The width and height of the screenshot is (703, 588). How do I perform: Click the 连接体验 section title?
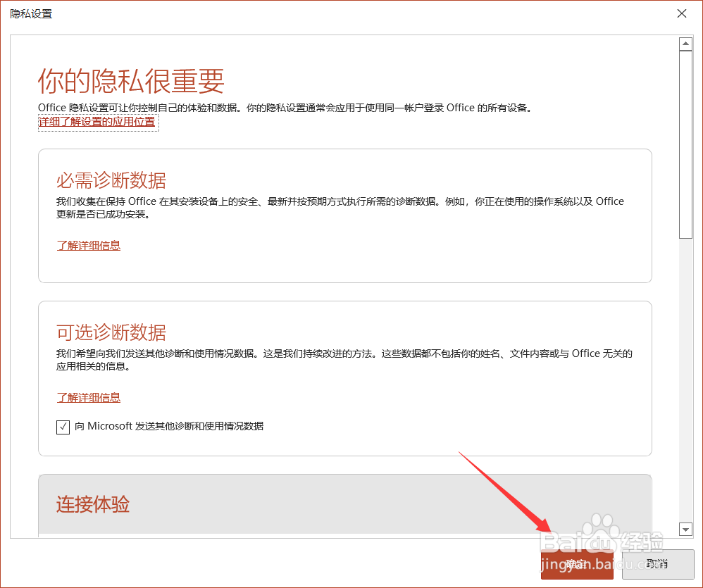pyautogui.click(x=93, y=504)
